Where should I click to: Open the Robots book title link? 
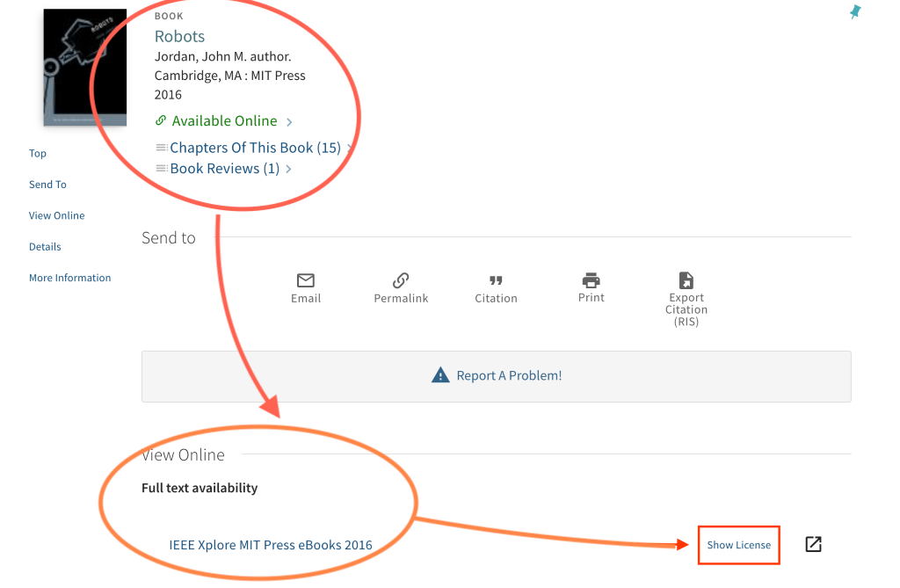(179, 36)
